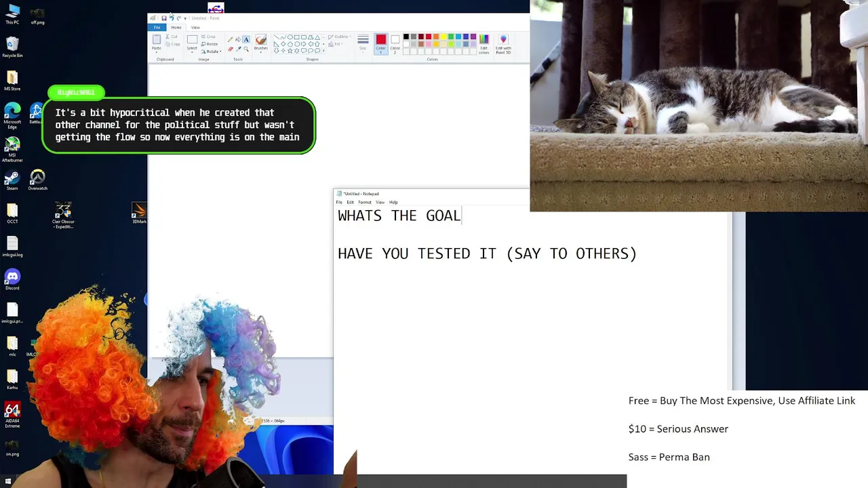Open the Edit menu in Notepad

tap(350, 202)
